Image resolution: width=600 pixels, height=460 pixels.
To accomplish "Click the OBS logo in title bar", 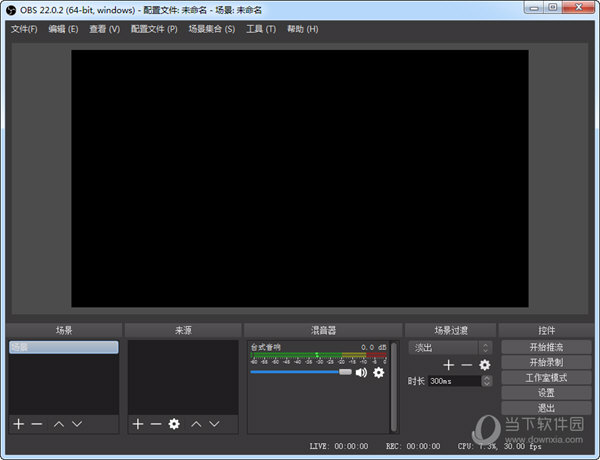I will 11,10.
